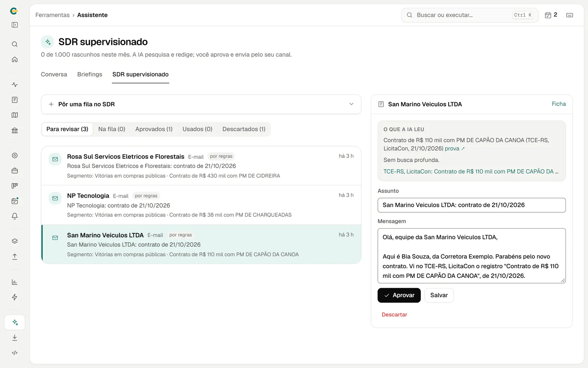The height and width of the screenshot is (368, 588).
Task: Open the layers stack icon
Action: 15,241
